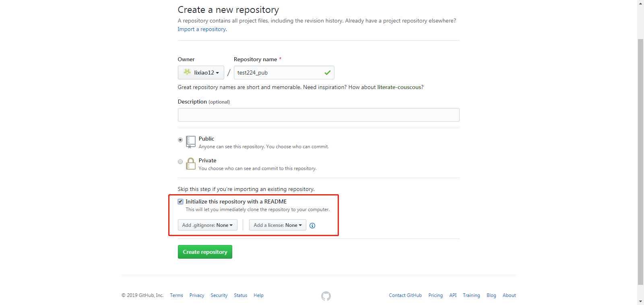Open the Privacy footer link

point(197,295)
